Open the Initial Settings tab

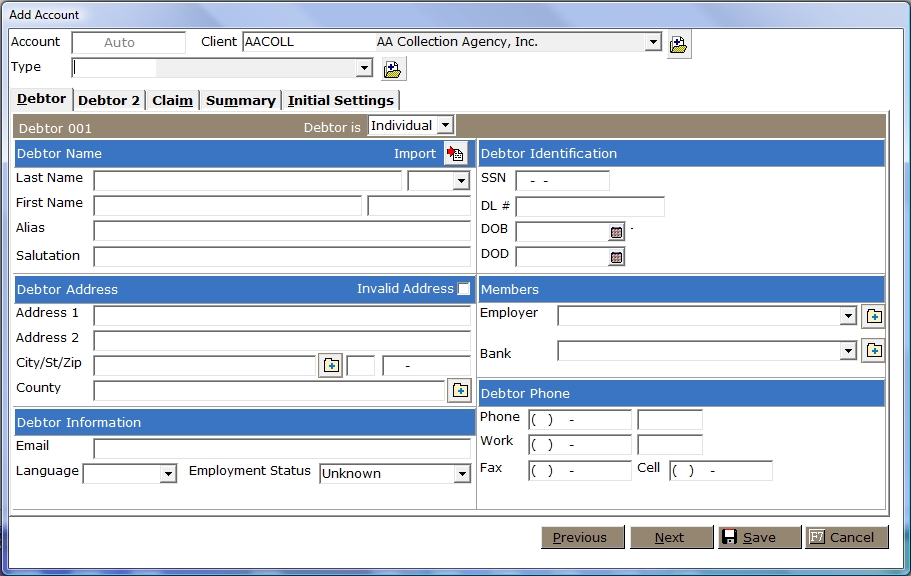pos(340,100)
